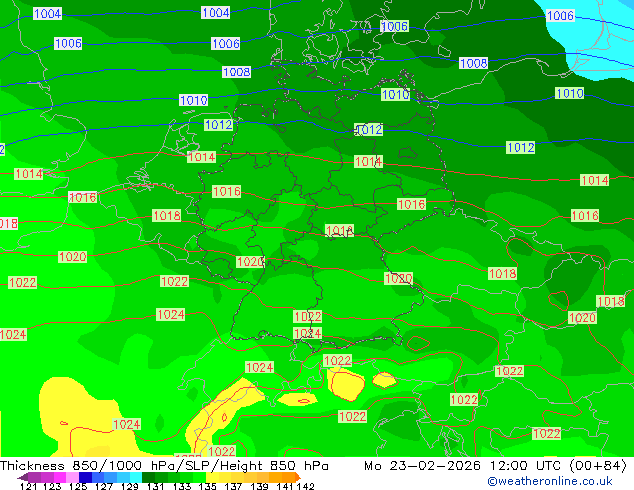Click the legend value 142
This screenshot has height=490, width=634.
coord(305,486)
